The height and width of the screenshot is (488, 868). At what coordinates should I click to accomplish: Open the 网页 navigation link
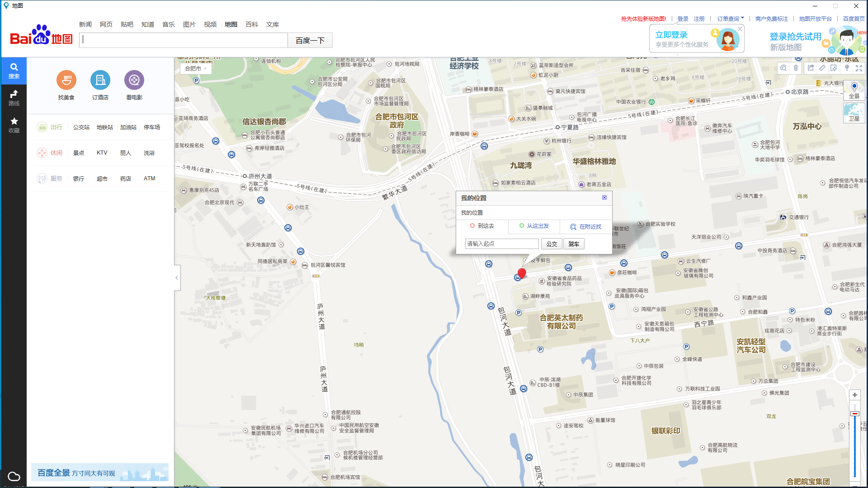tap(106, 24)
